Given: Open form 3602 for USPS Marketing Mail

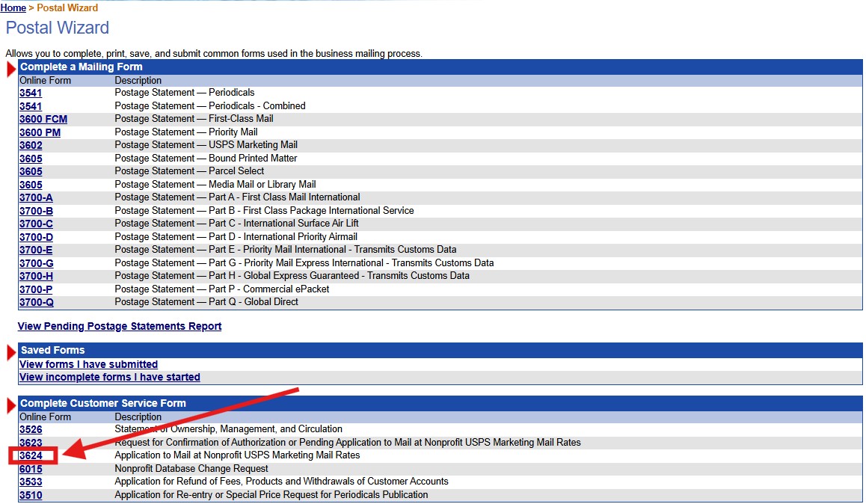Looking at the screenshot, I should point(31,145).
